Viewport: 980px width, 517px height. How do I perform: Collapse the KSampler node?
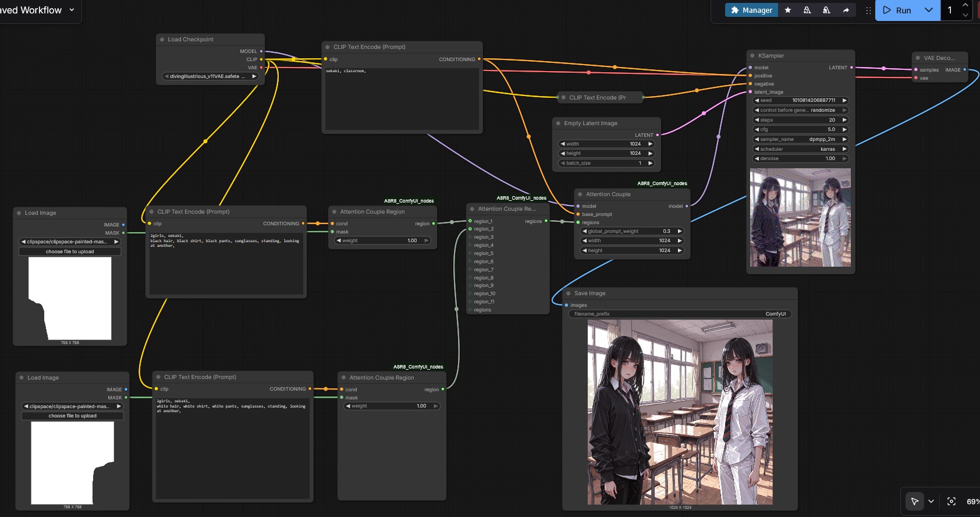coord(752,56)
